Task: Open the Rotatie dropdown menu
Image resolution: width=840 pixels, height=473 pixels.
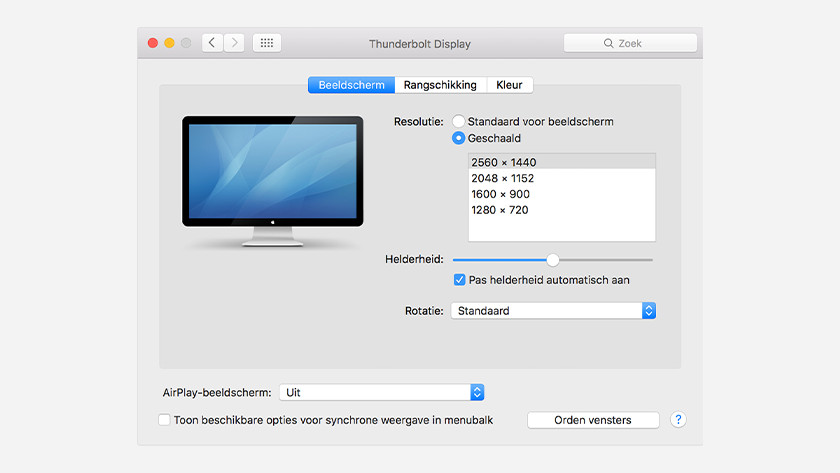Action: (x=553, y=311)
